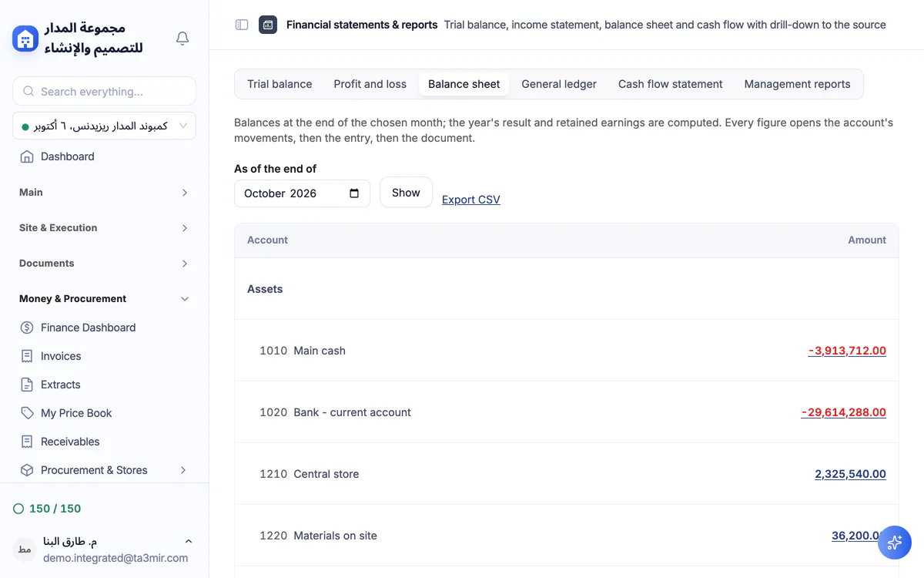
Task: Click the Financial statements & reports title
Action: point(362,25)
